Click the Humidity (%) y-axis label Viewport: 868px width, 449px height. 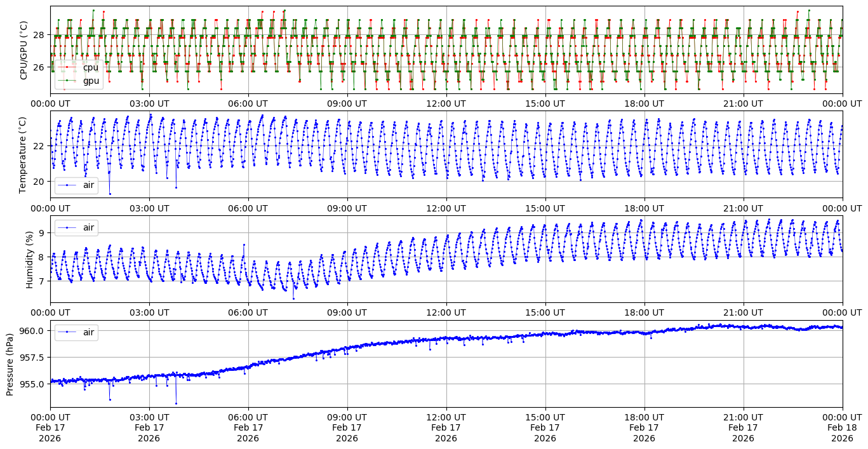[x=29, y=259]
